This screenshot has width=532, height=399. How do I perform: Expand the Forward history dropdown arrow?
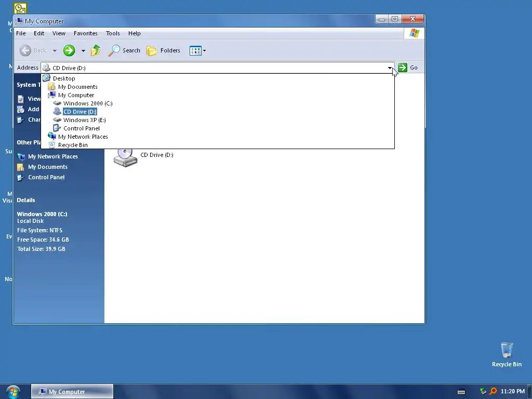(83, 51)
